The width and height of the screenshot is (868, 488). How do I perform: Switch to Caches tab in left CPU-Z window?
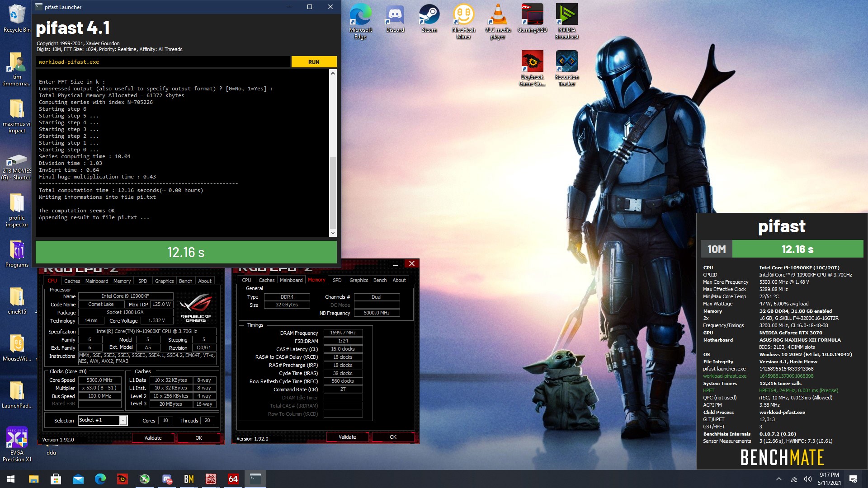(72, 281)
